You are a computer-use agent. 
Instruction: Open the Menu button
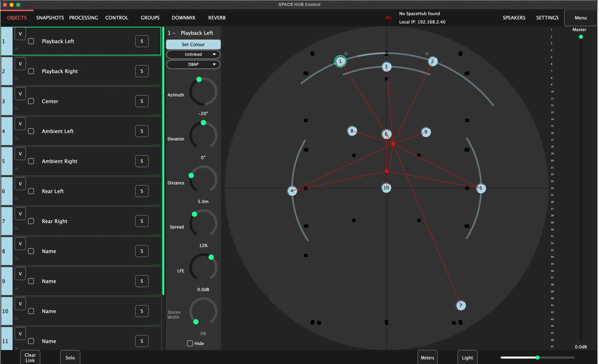point(581,18)
